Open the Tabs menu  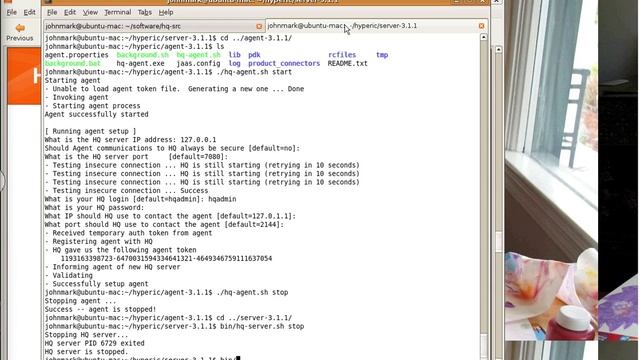pyautogui.click(x=144, y=12)
